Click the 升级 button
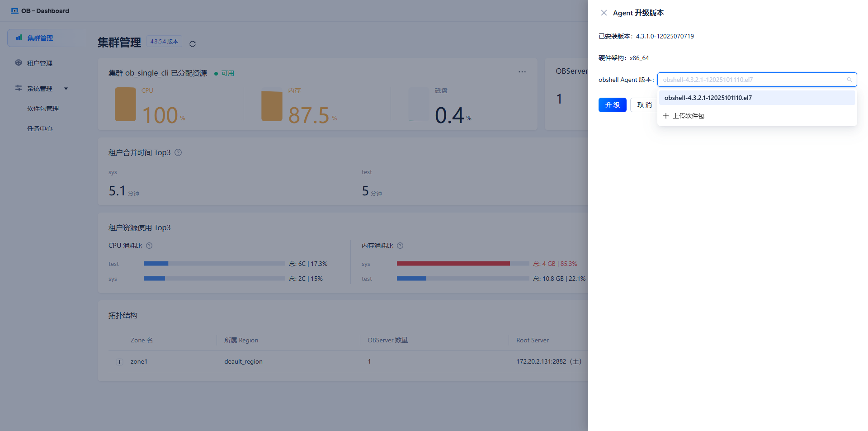The height and width of the screenshot is (431, 868). tap(613, 105)
